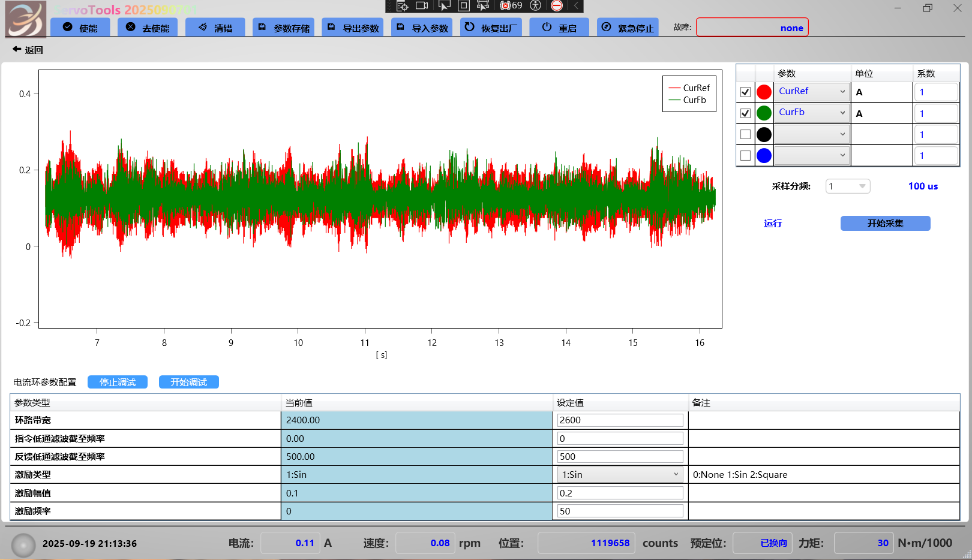
Task: Click the CurRef legend entry in chart
Action: click(689, 88)
